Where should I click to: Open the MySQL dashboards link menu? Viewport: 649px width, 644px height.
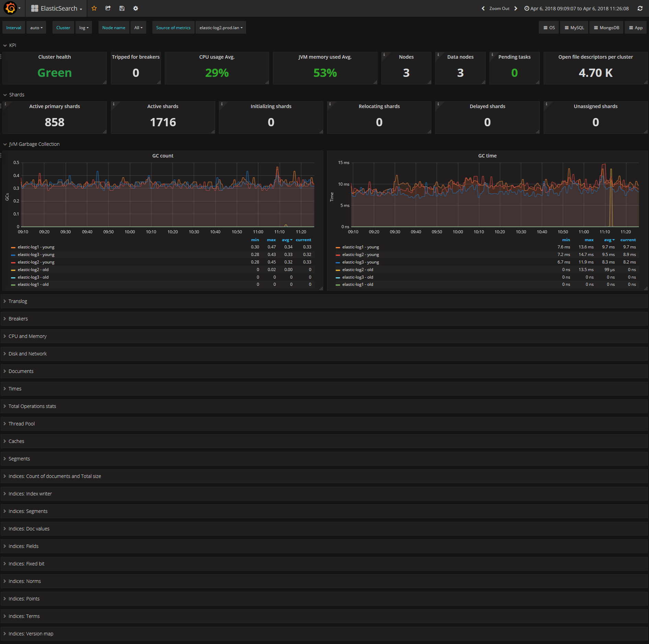coord(575,28)
